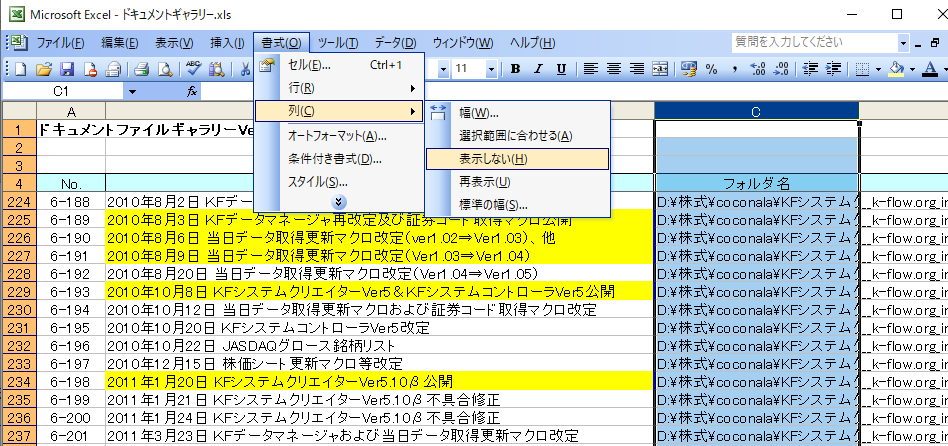The height and width of the screenshot is (446, 948).
Task: Click the fx insert function icon
Action: coord(192,91)
